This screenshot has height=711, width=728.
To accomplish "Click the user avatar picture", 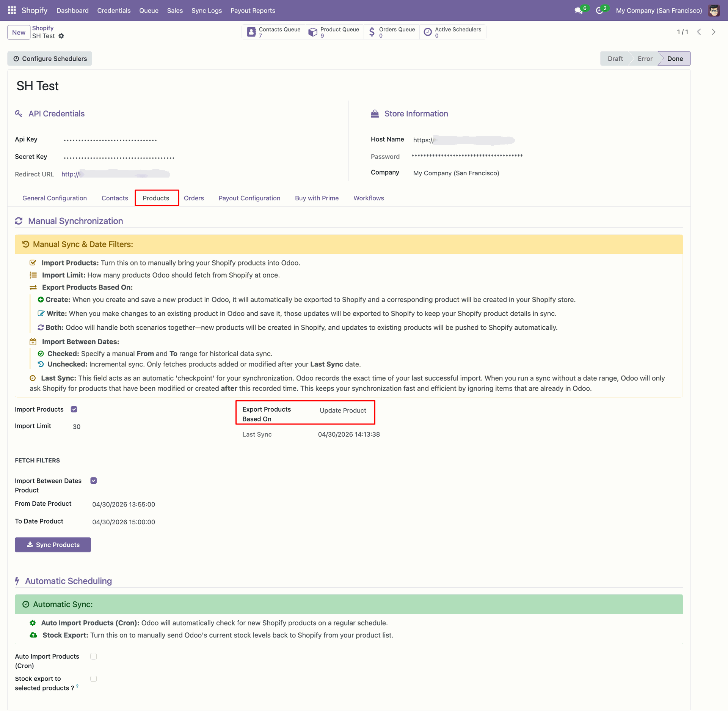I will pos(714,11).
